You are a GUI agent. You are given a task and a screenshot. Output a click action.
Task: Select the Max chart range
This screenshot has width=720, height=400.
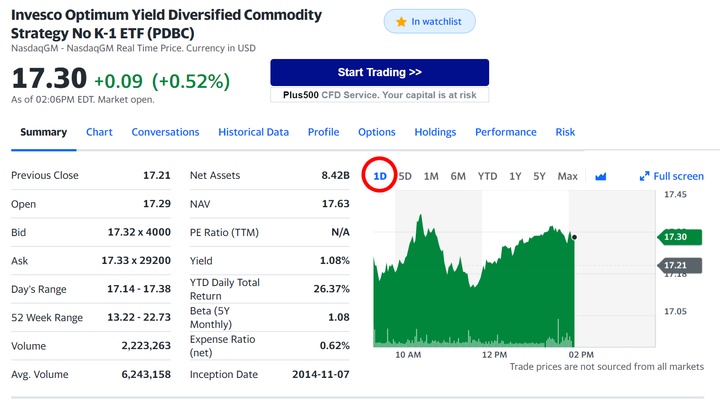click(x=567, y=176)
